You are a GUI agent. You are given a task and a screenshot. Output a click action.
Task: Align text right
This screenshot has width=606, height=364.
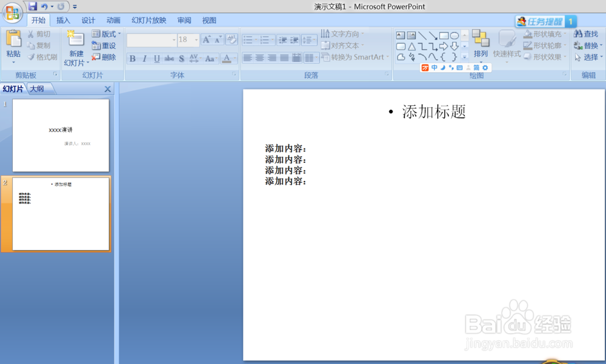tap(272, 58)
